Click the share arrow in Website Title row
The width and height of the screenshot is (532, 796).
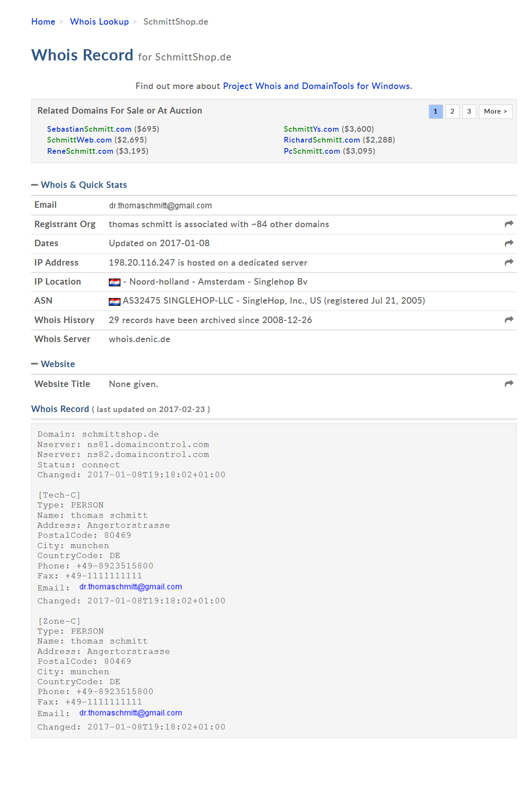pyautogui.click(x=509, y=384)
